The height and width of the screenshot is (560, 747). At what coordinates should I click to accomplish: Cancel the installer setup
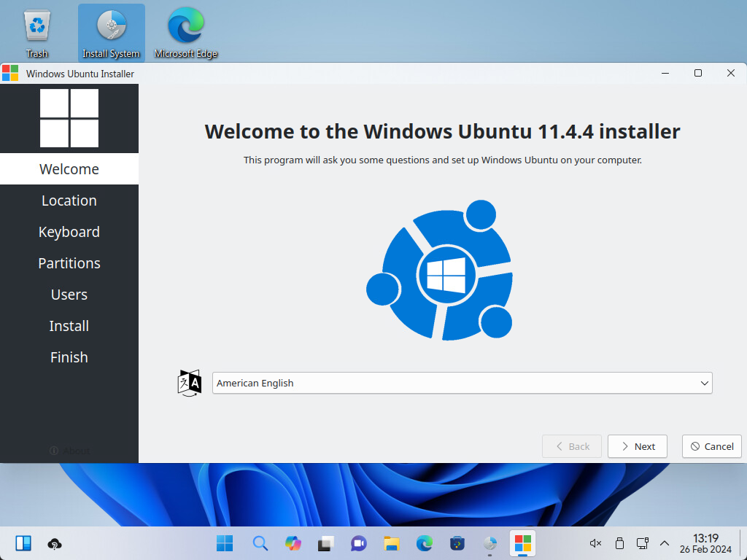712,446
